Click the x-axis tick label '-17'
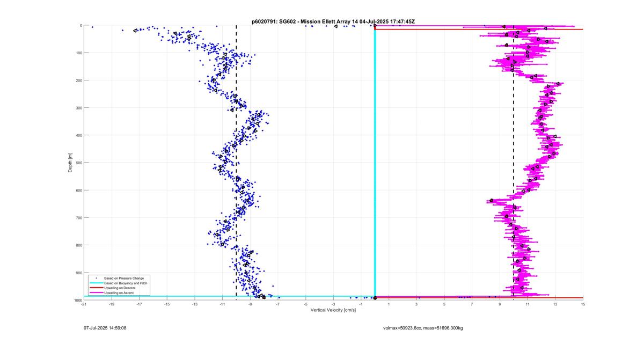The image size is (644, 337). point(139,304)
